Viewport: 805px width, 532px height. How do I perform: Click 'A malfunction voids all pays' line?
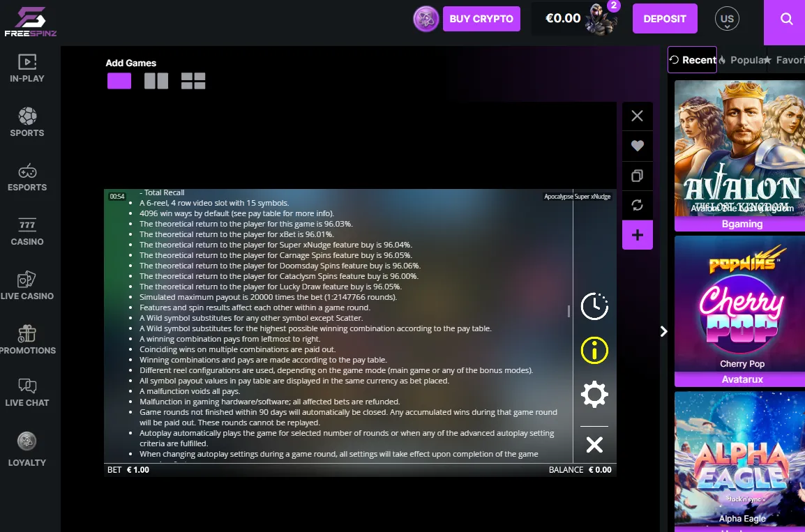point(190,391)
